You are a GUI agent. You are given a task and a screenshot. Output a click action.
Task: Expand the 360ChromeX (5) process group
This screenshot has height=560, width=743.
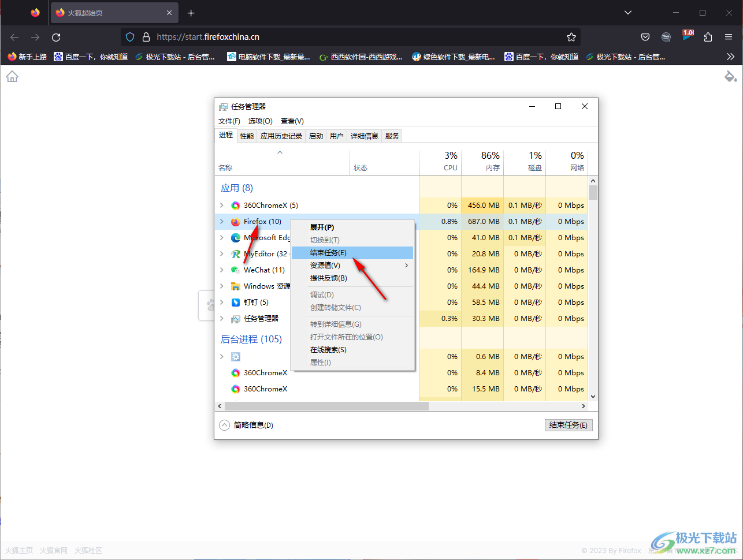coord(222,206)
